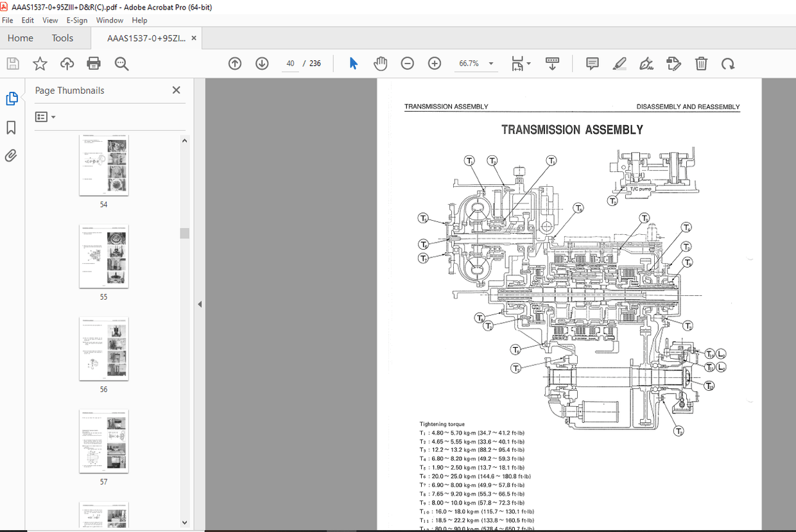The height and width of the screenshot is (532, 796).
Task: Open the Attachments panel icon
Action: click(x=11, y=155)
